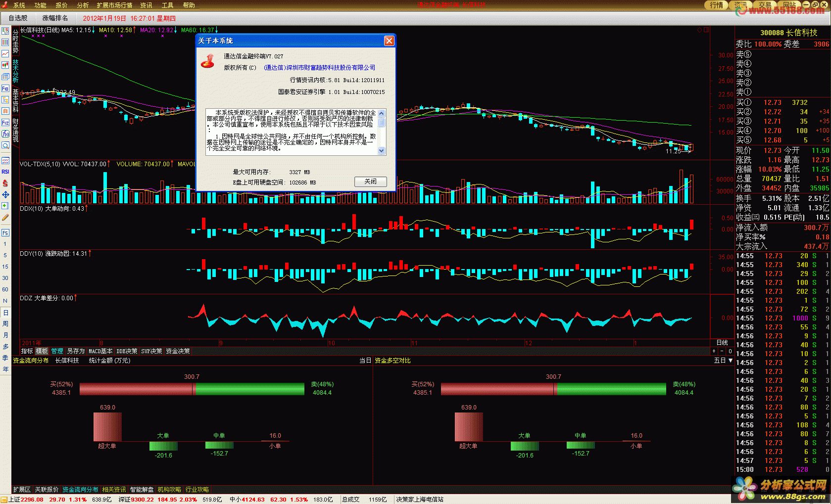Click the 行情 gold button at top right
The image size is (831, 504).
pos(717,5)
